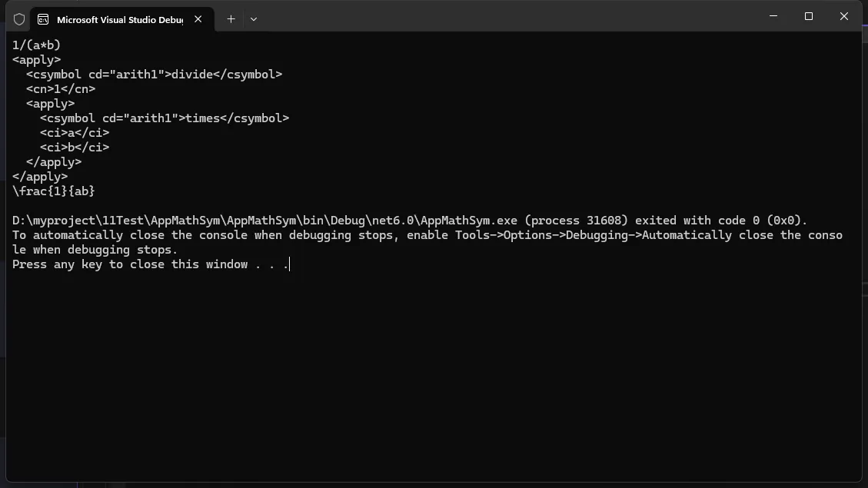Click the 'Press any key to close' line
The image size is (868, 488).
pyautogui.click(x=150, y=264)
